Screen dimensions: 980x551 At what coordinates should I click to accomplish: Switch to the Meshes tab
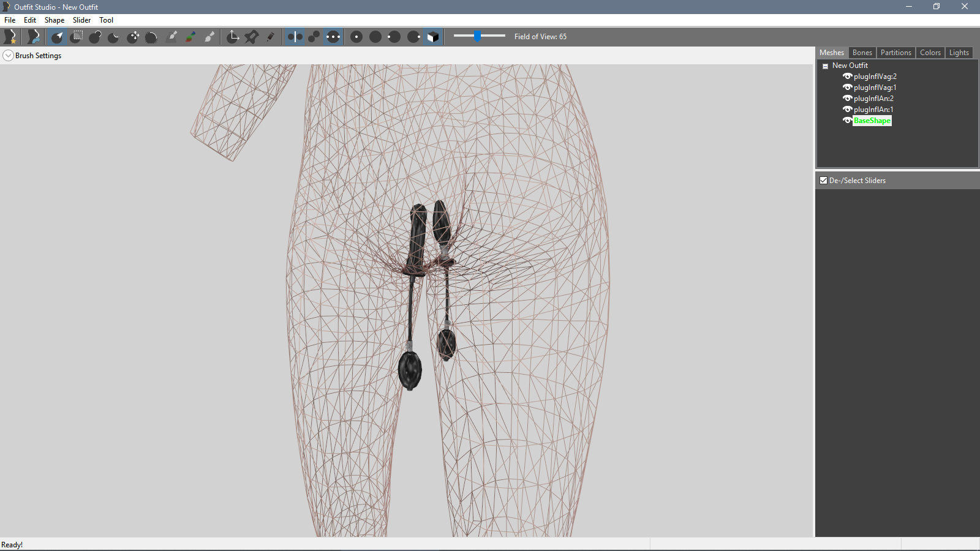coord(832,53)
